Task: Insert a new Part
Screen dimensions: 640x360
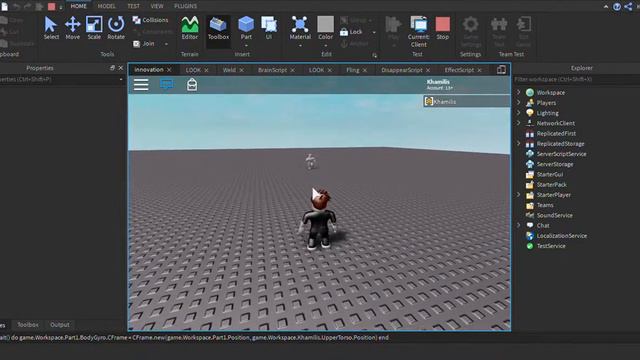Action: point(246,28)
